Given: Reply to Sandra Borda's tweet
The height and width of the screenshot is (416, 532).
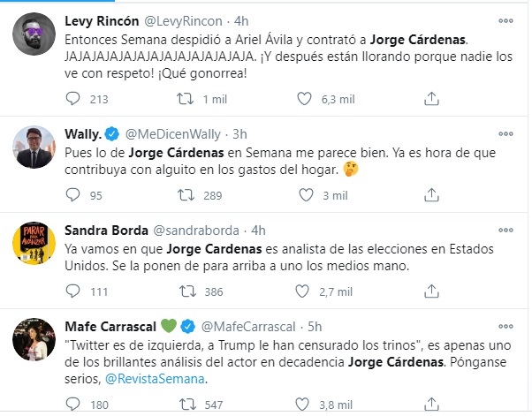Looking at the screenshot, I should pos(72,291).
